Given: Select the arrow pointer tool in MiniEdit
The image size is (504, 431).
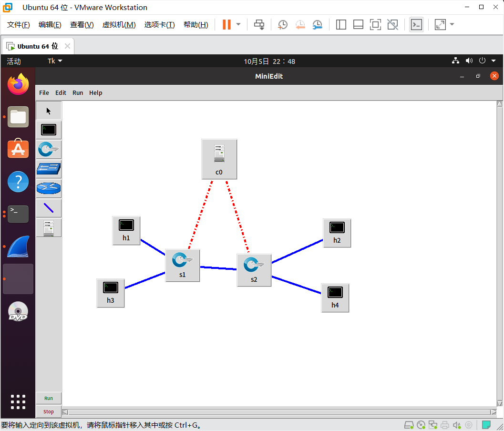Looking at the screenshot, I should coord(49,111).
